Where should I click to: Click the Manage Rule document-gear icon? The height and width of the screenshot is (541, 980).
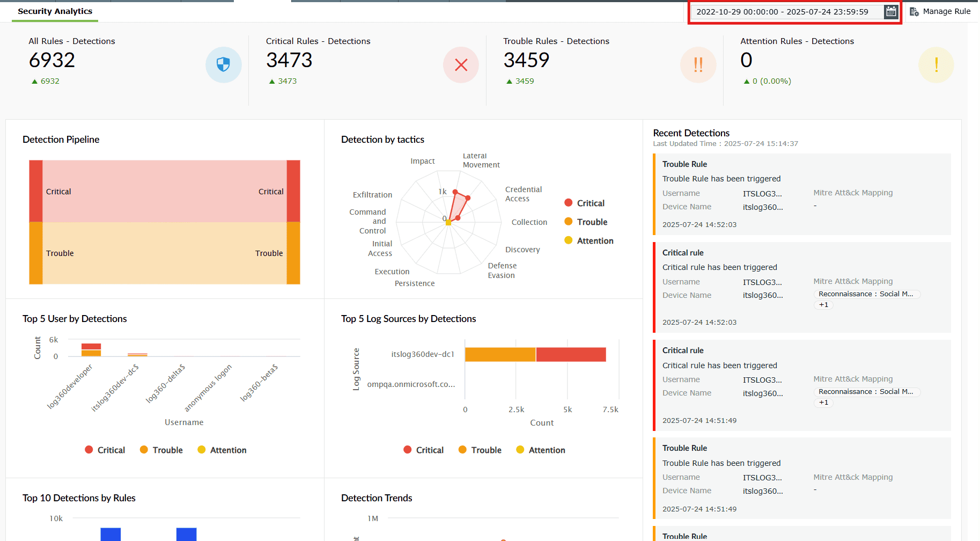pyautogui.click(x=915, y=11)
